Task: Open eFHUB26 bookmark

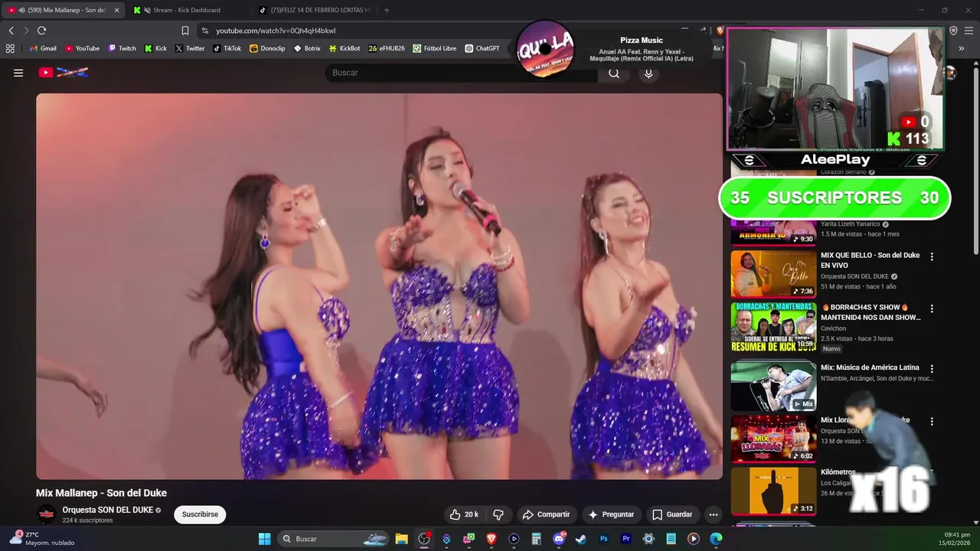Action: (387, 48)
